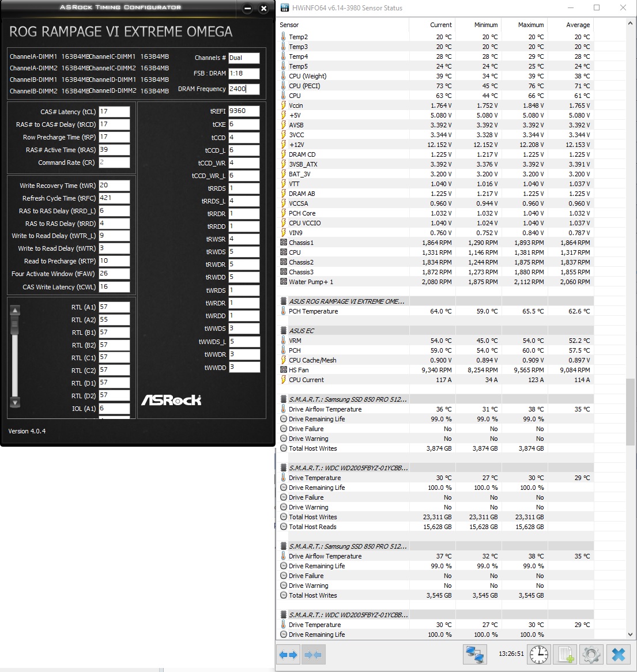The height and width of the screenshot is (672, 637).
Task: Click the fan icon beside Water Pump+ 1
Action: pos(284,282)
